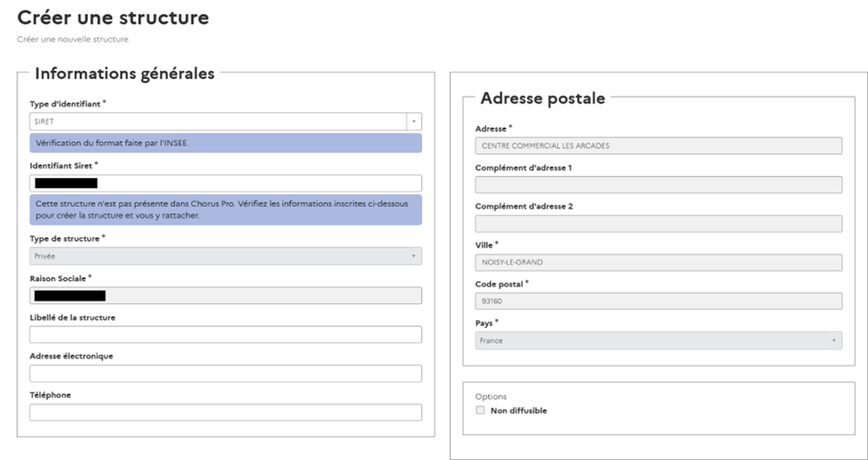Click the Complément d'adresse 1 field

(x=658, y=185)
